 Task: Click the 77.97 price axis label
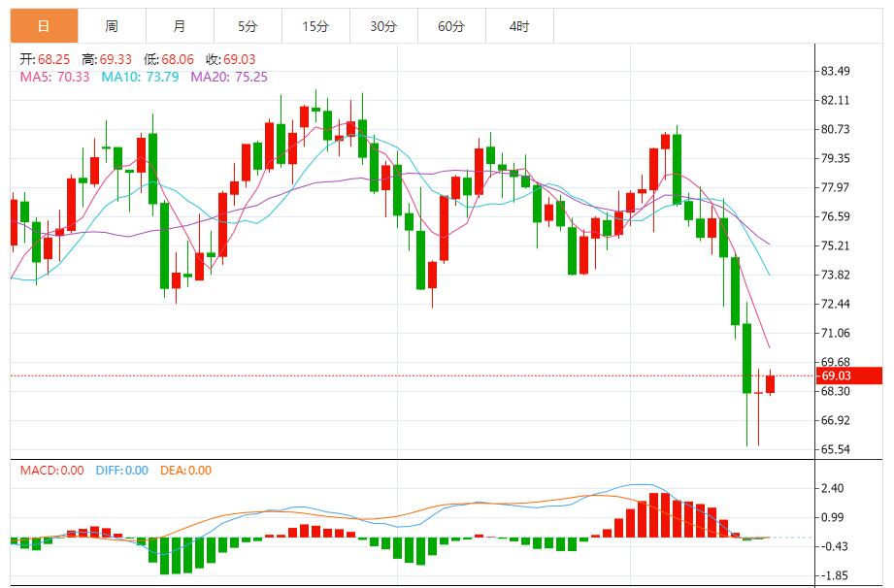[836, 187]
